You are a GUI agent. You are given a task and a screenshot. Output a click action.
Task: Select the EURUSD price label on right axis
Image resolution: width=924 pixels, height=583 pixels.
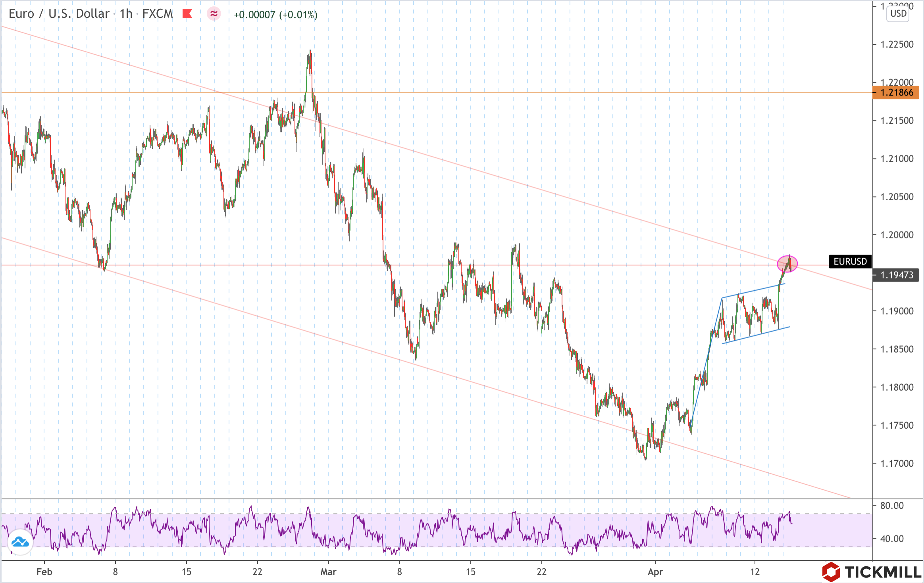(851, 261)
